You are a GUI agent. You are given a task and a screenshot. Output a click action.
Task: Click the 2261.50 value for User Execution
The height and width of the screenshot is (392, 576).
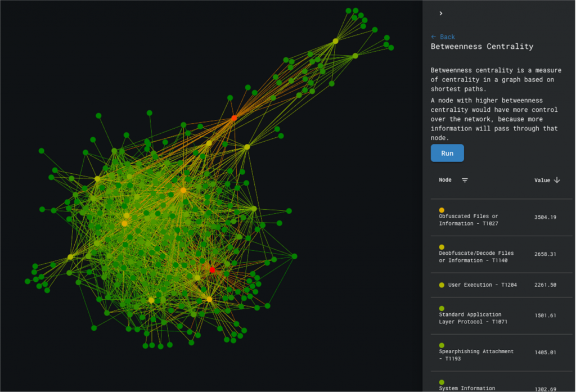click(x=545, y=285)
